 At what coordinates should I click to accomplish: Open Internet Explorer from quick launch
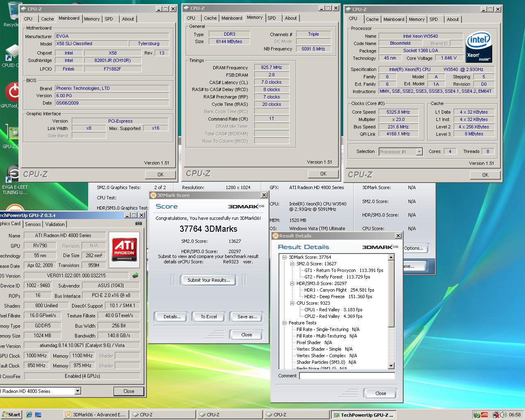29,415
